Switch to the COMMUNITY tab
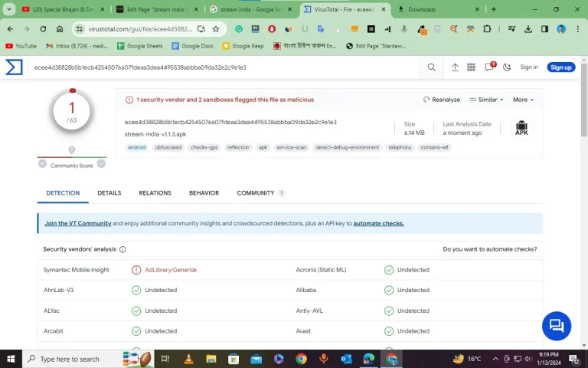Screen dimensions: 588x368 260,192
